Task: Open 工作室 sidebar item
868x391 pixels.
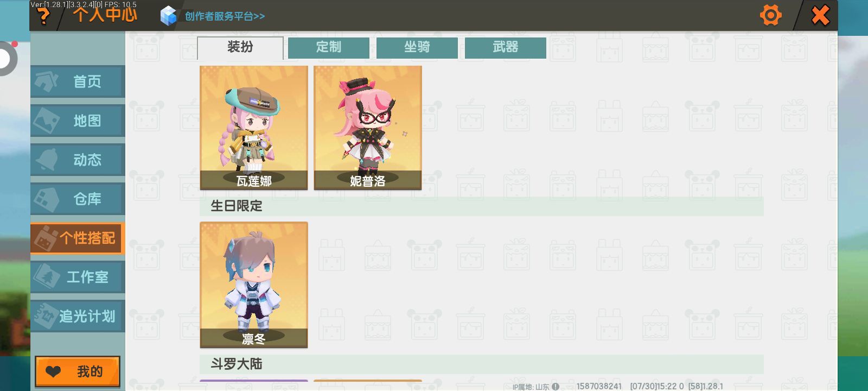Action: click(x=78, y=277)
